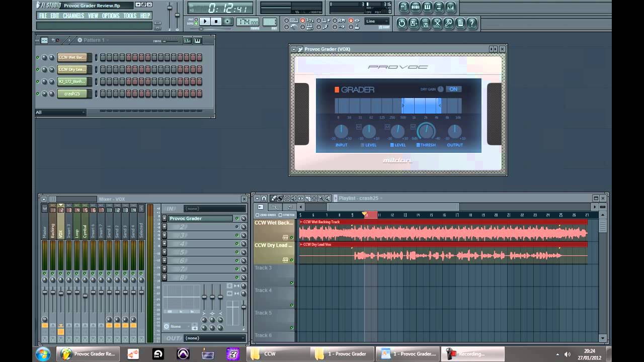The width and height of the screenshot is (644, 362).
Task: Click the Windows Start button
Action: point(43,354)
